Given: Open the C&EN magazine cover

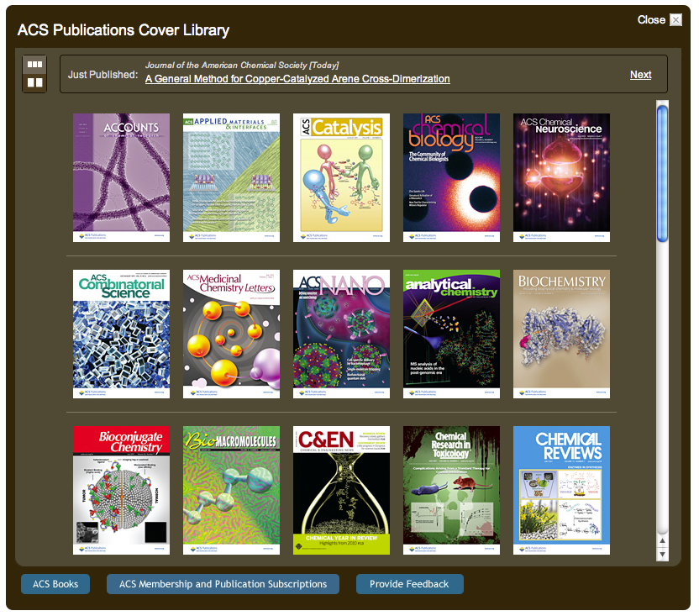Looking at the screenshot, I should pos(341,490).
